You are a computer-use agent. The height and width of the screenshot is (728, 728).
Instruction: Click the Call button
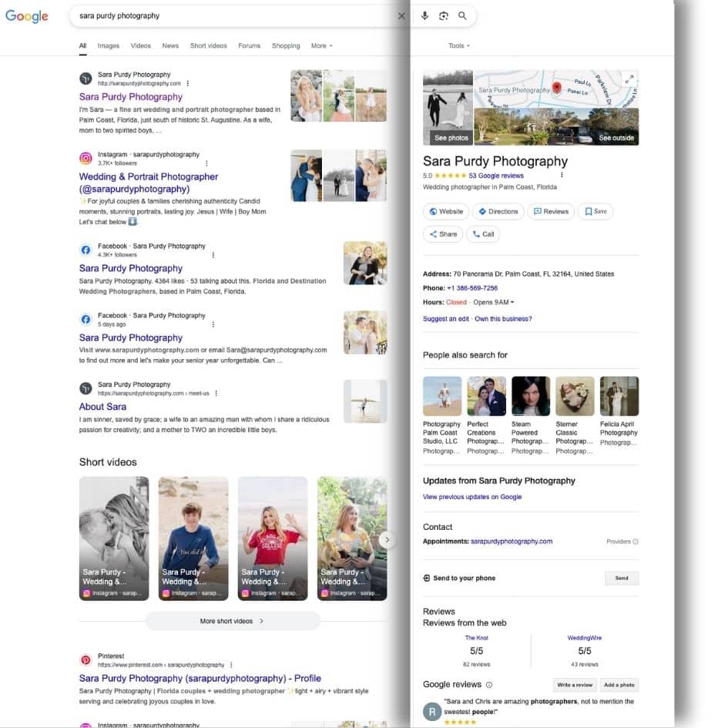click(x=483, y=234)
